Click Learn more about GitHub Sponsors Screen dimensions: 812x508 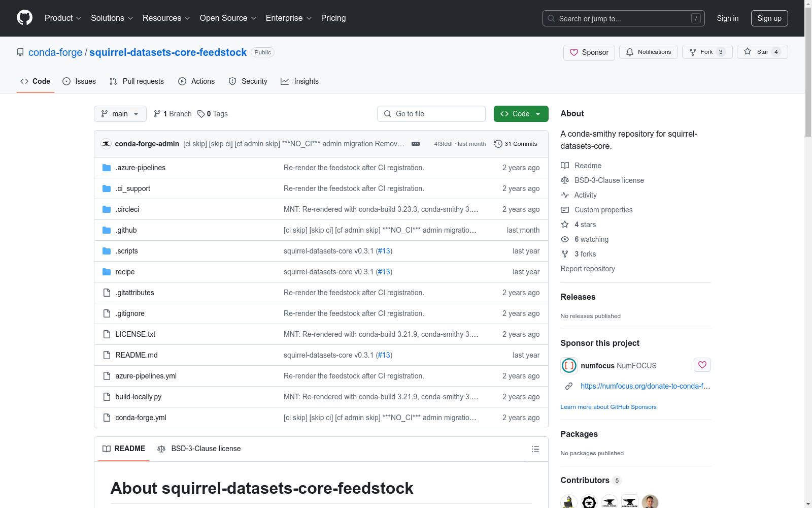coord(608,407)
